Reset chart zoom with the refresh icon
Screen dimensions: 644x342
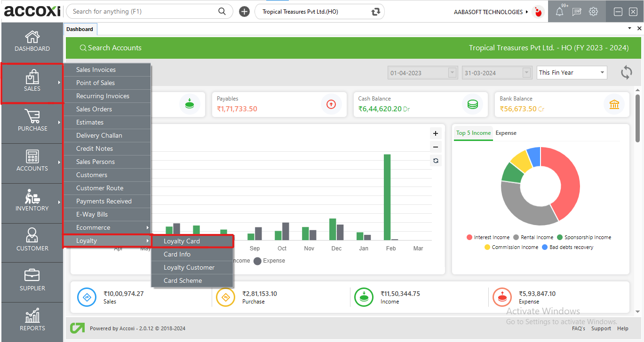436,161
